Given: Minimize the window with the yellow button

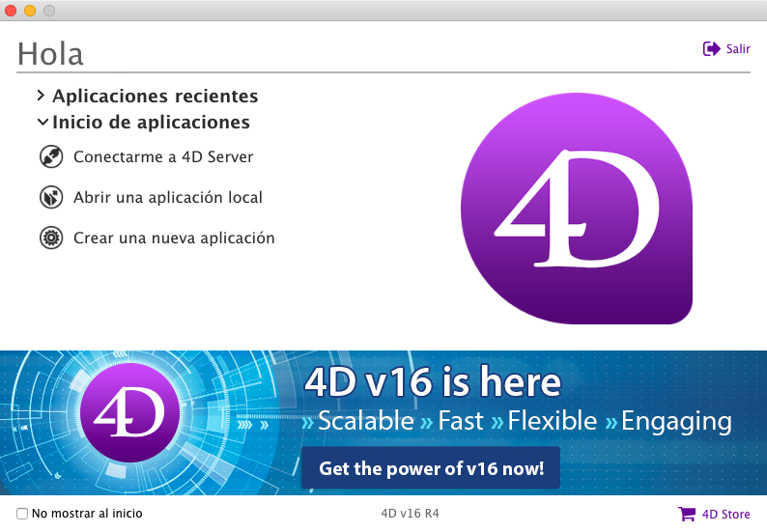Looking at the screenshot, I should tap(30, 11).
